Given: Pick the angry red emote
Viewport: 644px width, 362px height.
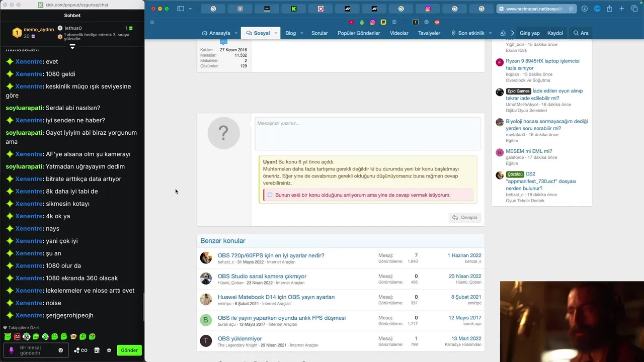Looking at the screenshot, I should tap(17, 336).
